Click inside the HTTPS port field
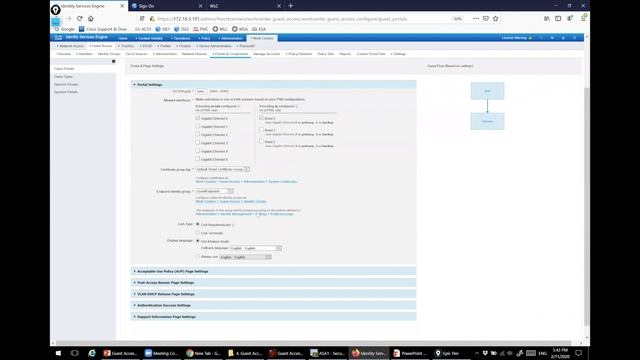This screenshot has width=640, height=360. pyautogui.click(x=201, y=91)
